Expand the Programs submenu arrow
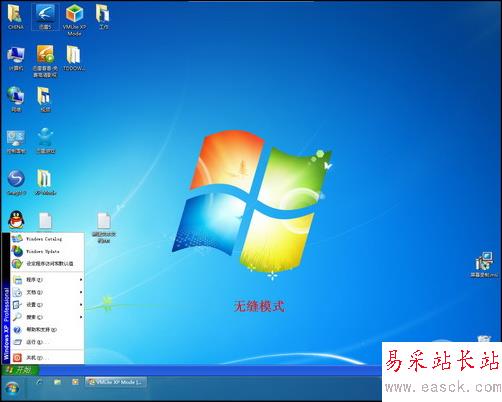This screenshot has width=502, height=402. tap(81, 280)
